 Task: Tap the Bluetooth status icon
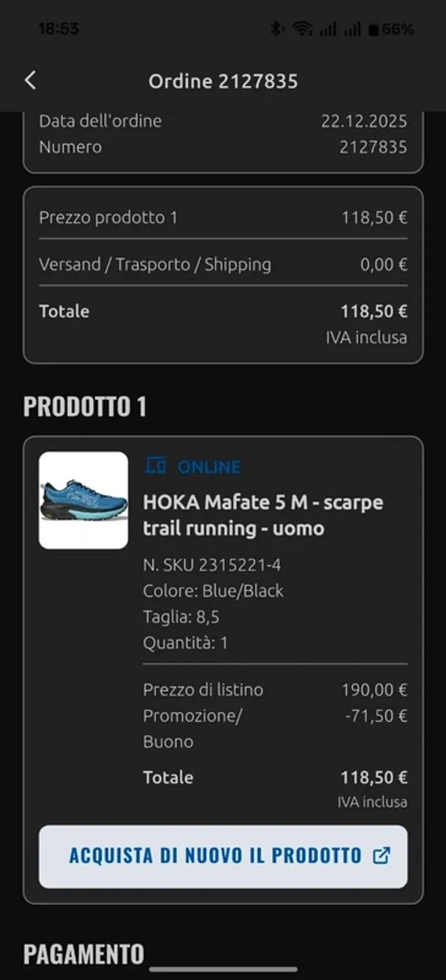tap(276, 28)
